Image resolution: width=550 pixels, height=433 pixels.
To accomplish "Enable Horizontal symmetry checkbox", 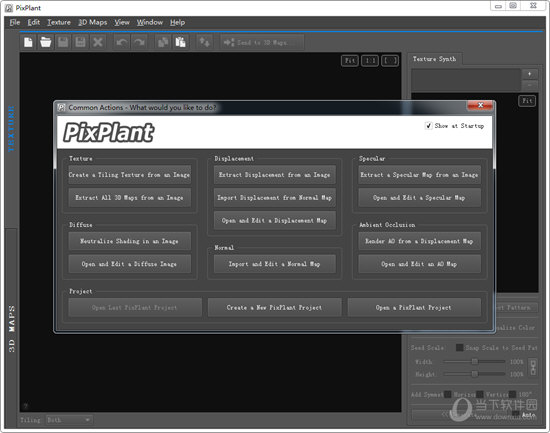I will [448, 394].
